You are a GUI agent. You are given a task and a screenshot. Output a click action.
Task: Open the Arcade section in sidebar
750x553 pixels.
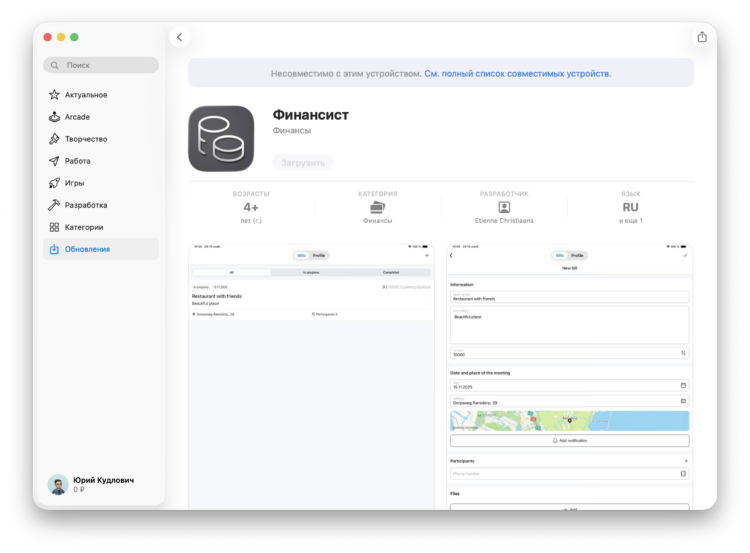(77, 117)
